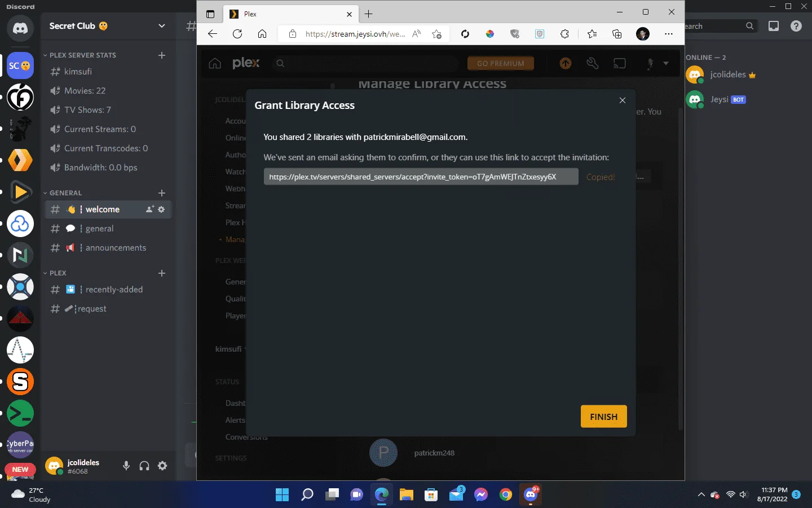This screenshot has width=812, height=508.
Task: Open File Explorer from the taskbar
Action: point(407,494)
